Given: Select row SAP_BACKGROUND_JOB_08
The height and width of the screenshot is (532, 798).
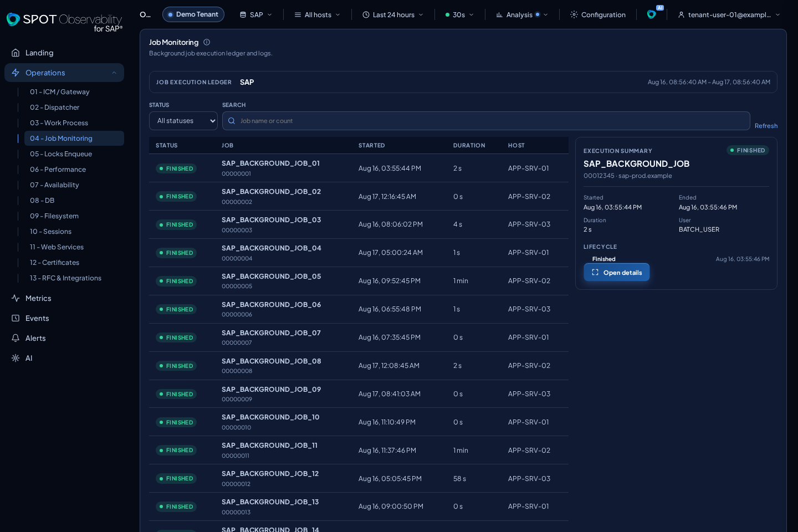Looking at the screenshot, I should [359, 366].
